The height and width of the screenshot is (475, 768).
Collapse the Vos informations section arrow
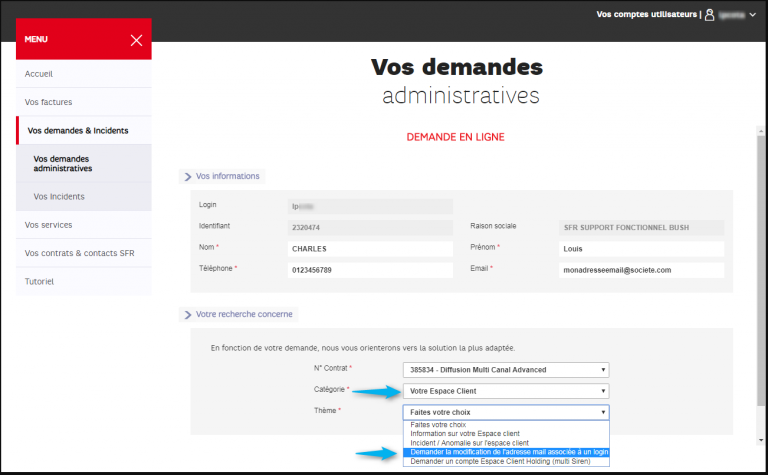(187, 176)
